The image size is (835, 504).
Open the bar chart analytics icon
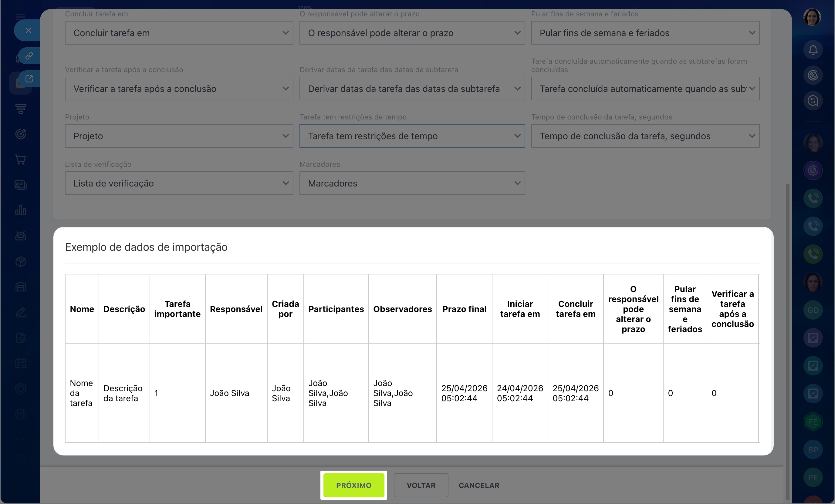[21, 210]
